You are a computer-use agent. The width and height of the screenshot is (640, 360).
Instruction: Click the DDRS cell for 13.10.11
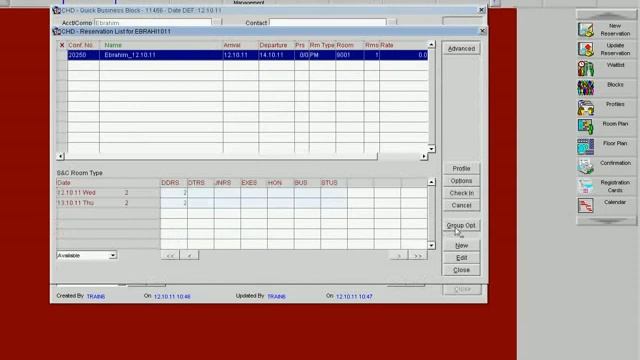(x=174, y=203)
